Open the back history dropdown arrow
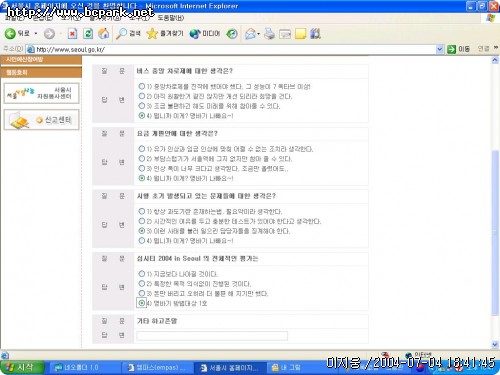The width and height of the screenshot is (500, 375). coord(36,34)
